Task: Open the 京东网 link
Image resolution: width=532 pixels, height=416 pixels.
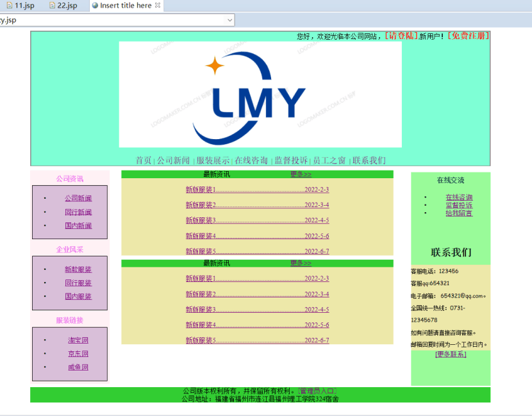Action: coord(78,354)
